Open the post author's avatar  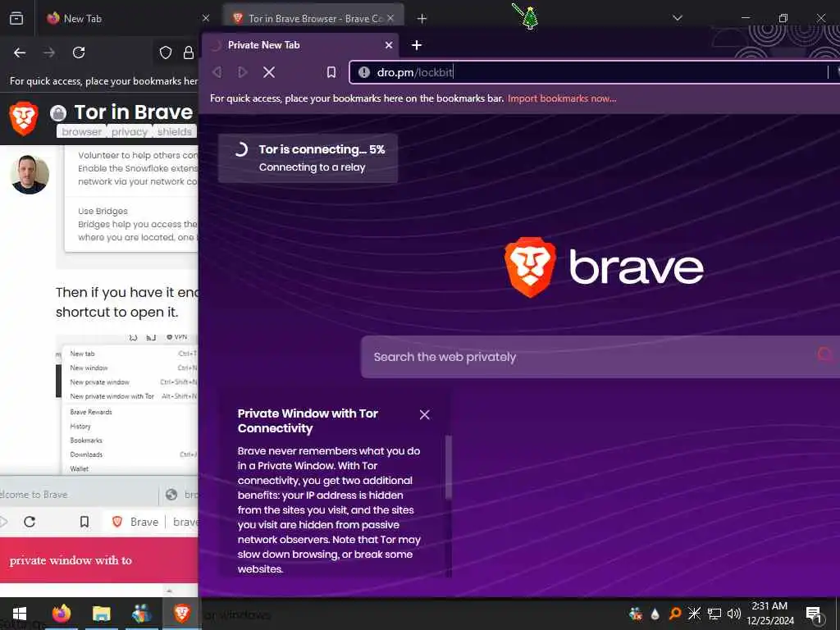tap(30, 175)
